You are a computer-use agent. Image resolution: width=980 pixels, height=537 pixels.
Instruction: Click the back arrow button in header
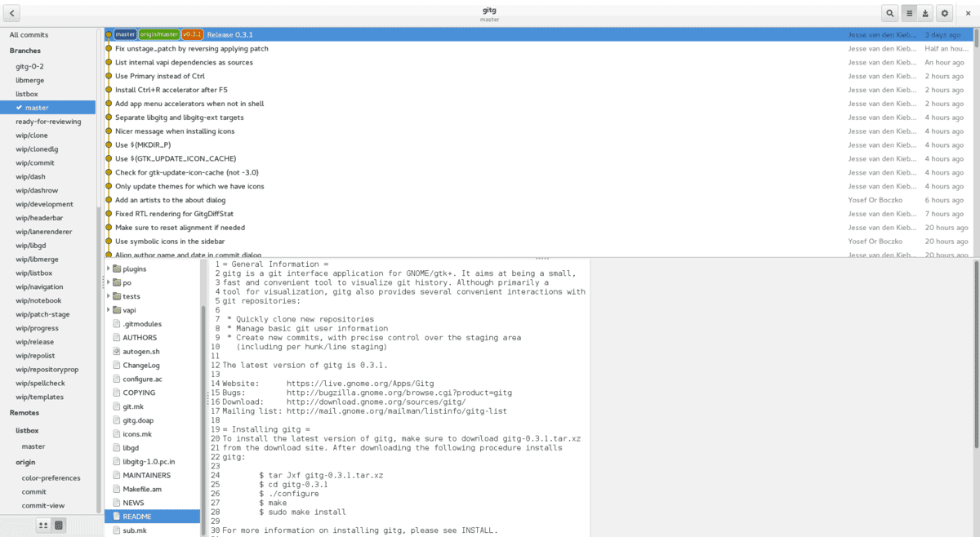click(13, 13)
